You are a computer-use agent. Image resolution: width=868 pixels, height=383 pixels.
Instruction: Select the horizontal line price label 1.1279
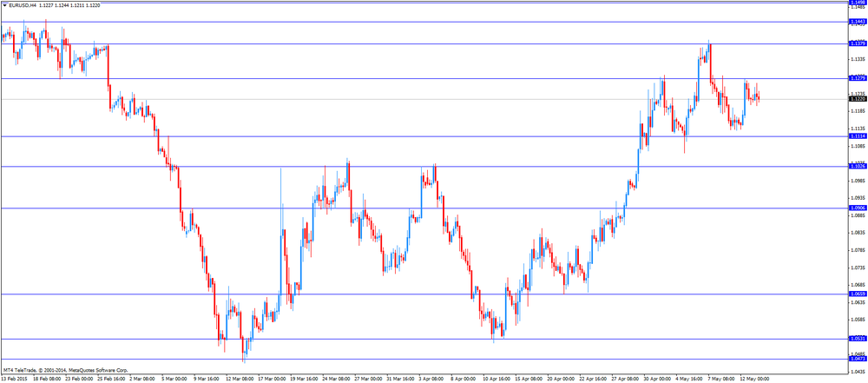click(x=858, y=78)
